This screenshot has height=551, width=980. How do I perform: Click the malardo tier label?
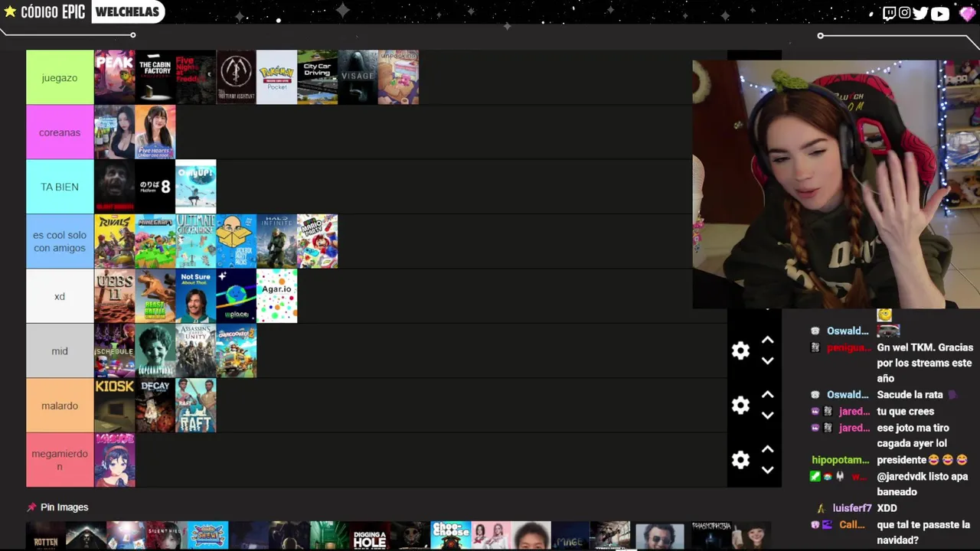point(60,406)
